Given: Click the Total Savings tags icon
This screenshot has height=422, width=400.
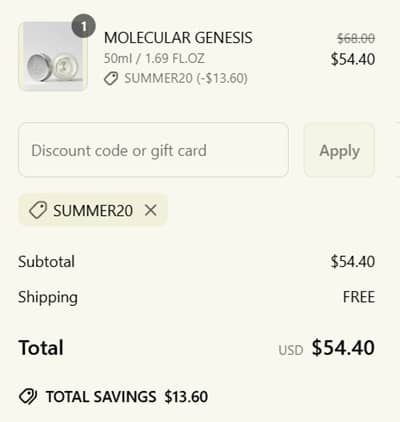Looking at the screenshot, I should click(28, 397).
